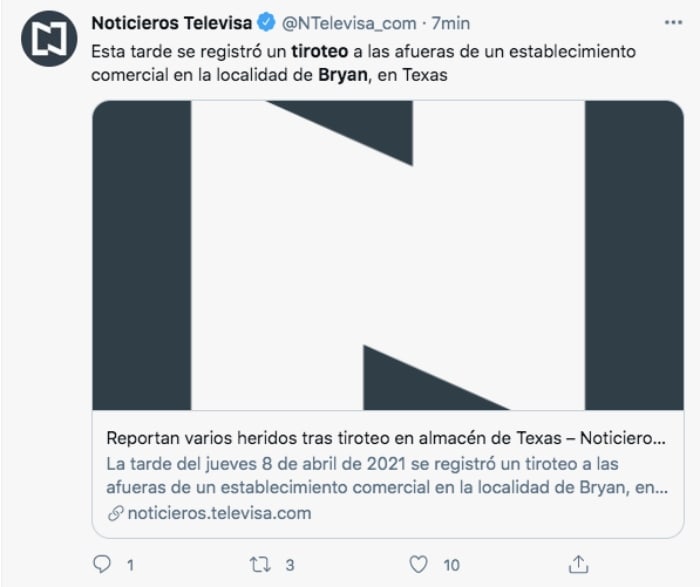The image size is (700, 587).
Task: Retweet using the retweet arrows icon
Action: click(260, 565)
